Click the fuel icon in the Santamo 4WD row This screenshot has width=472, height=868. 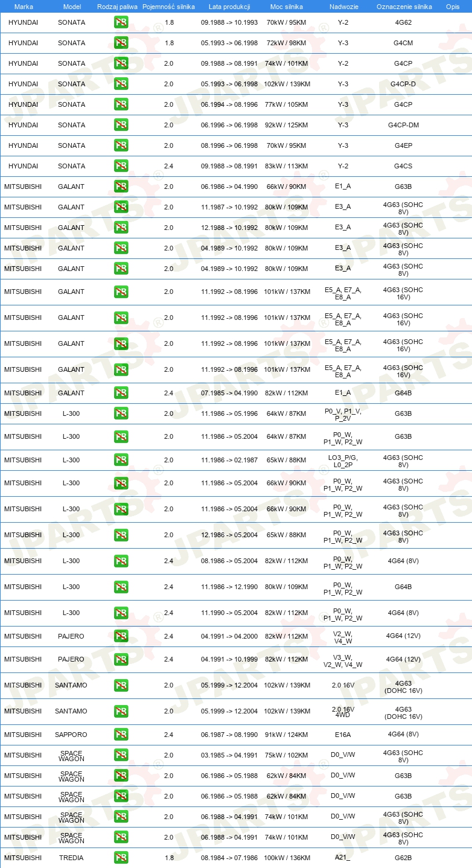[x=121, y=711]
